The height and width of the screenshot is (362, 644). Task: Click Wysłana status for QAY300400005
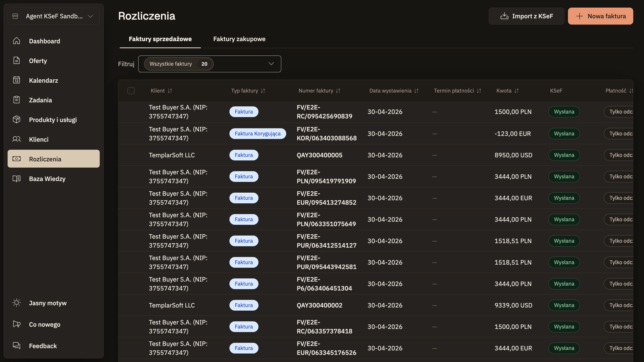(564, 155)
